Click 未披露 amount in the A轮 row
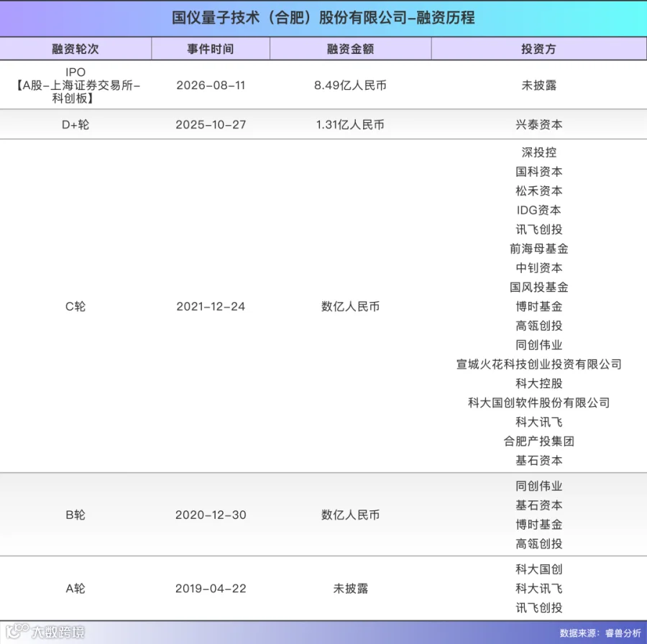Viewport: 647px width, 644px height. tap(350, 589)
